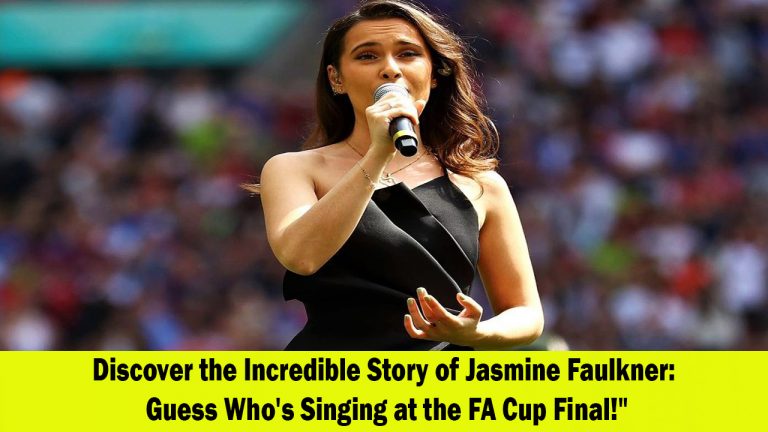Click the bracelet on the singer's wrist
Screen dimensions: 768x432
365,175
